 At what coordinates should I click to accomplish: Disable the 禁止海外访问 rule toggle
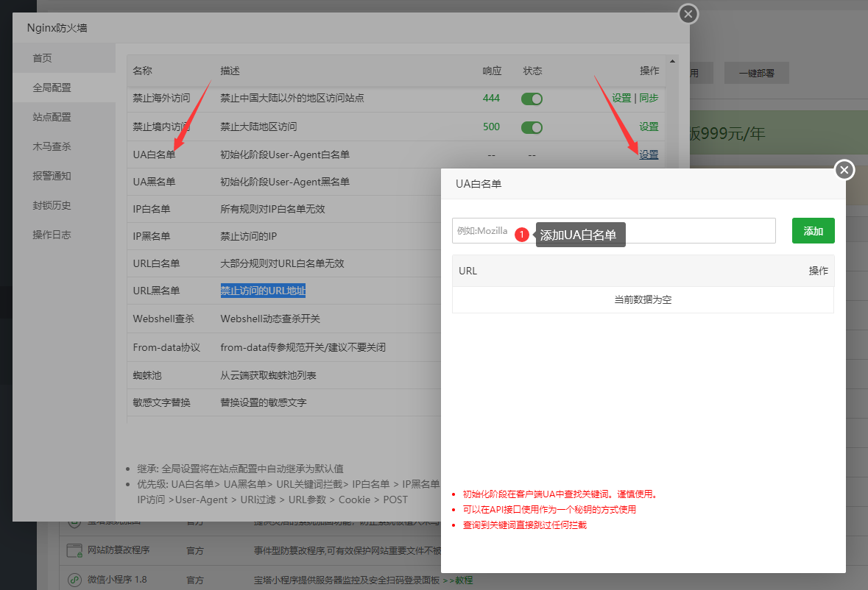pos(532,98)
